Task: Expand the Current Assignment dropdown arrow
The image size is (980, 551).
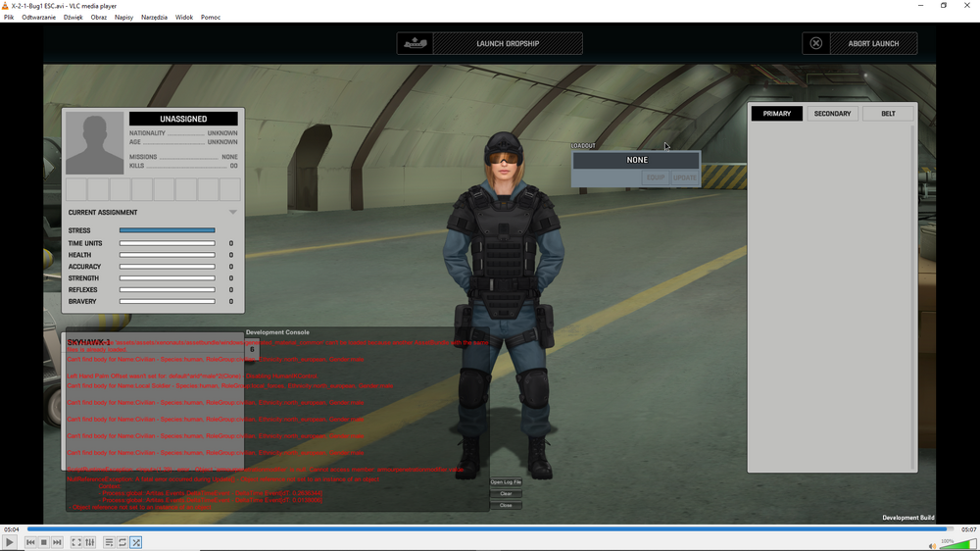Action: (232, 213)
